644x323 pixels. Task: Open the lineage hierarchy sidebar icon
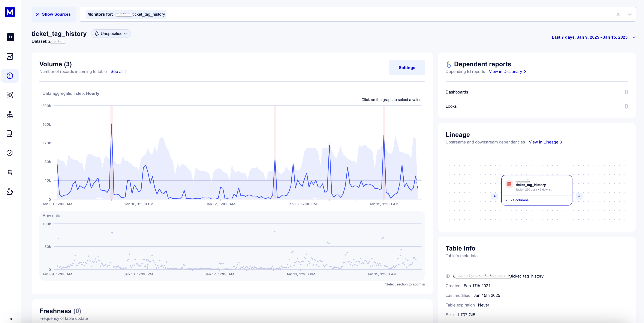10,114
